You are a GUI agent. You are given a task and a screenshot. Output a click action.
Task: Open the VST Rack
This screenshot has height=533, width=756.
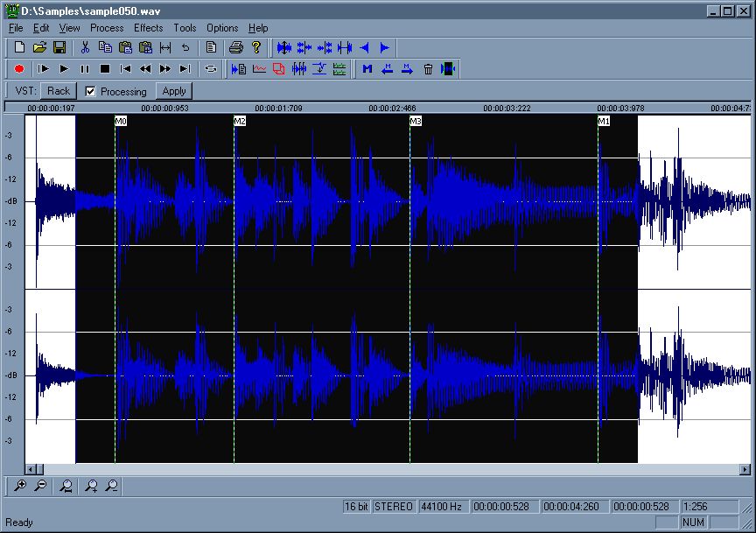(x=59, y=91)
